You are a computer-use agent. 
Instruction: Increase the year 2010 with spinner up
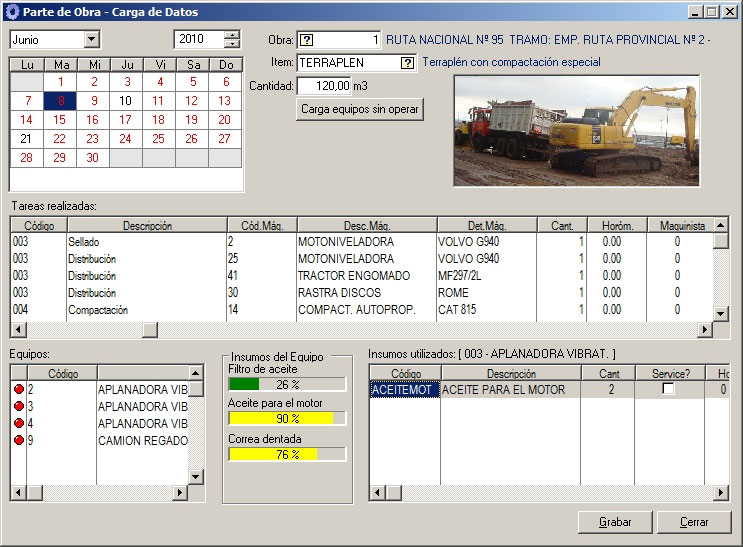coord(232,35)
